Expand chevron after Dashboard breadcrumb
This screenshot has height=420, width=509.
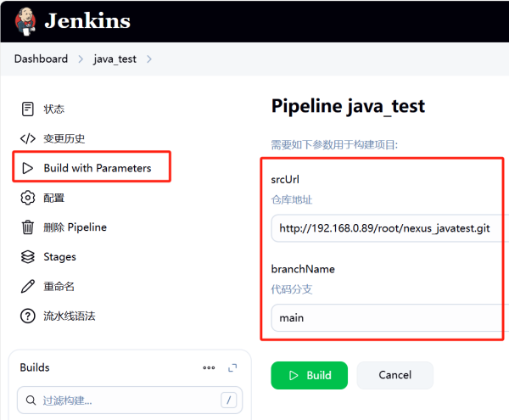tap(81, 59)
